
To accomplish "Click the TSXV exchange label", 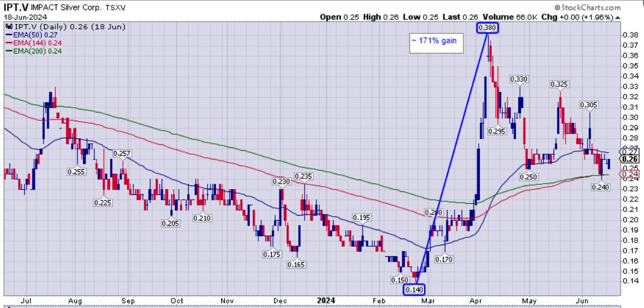I will (116, 8).
